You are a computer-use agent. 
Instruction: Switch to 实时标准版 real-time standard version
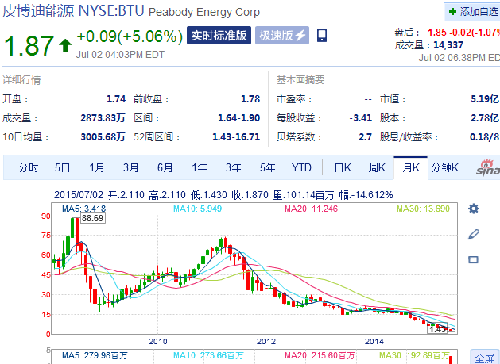pos(219,35)
